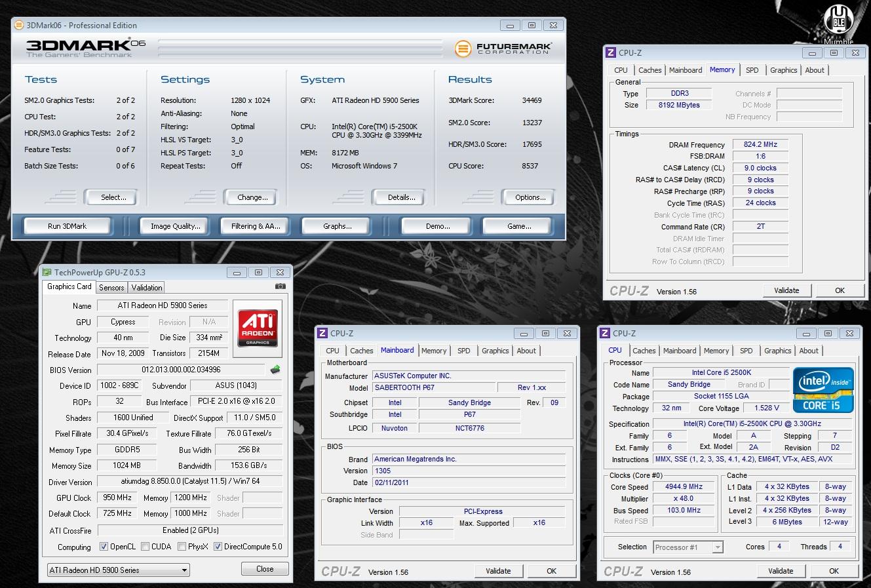Toggle the OpenCL checkbox
871x588 pixels.
click(x=104, y=547)
